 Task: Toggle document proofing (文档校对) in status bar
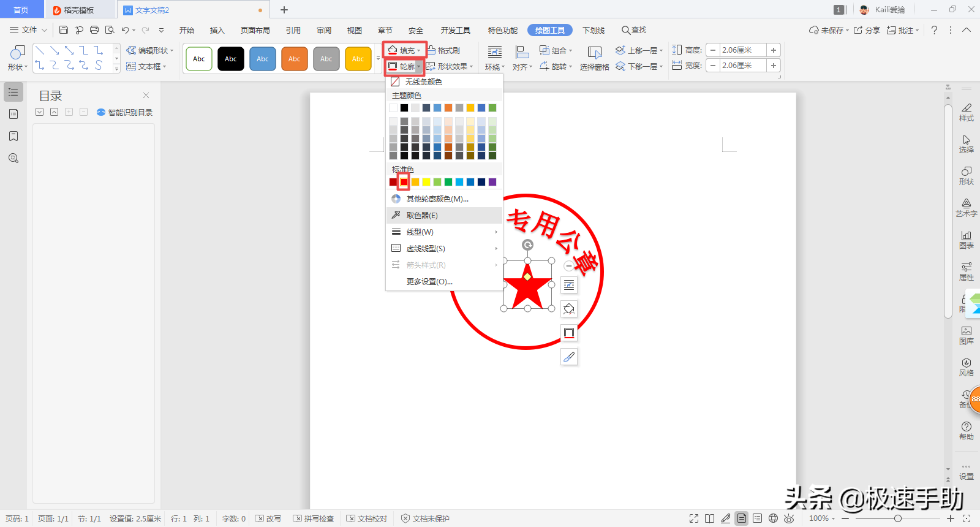[x=366, y=518]
